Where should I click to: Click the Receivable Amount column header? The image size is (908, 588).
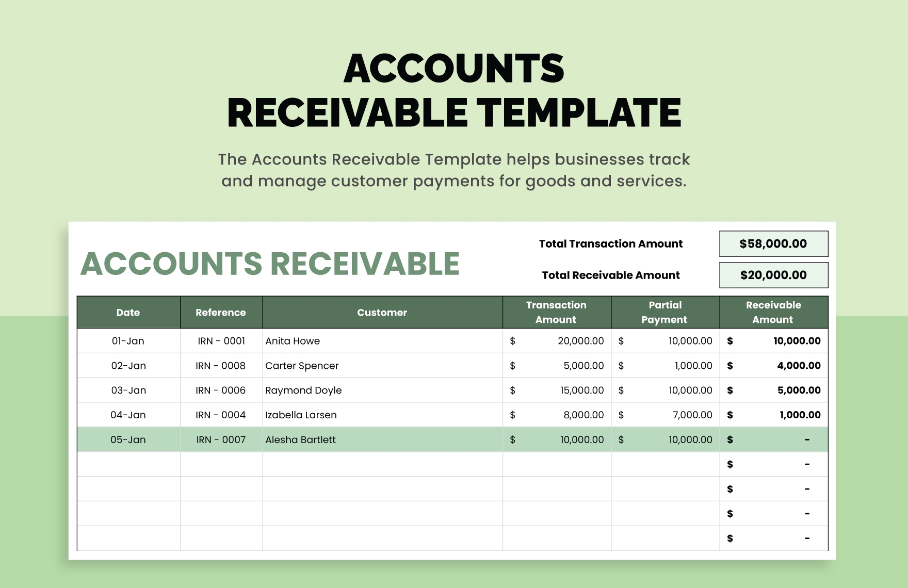pyautogui.click(x=772, y=312)
